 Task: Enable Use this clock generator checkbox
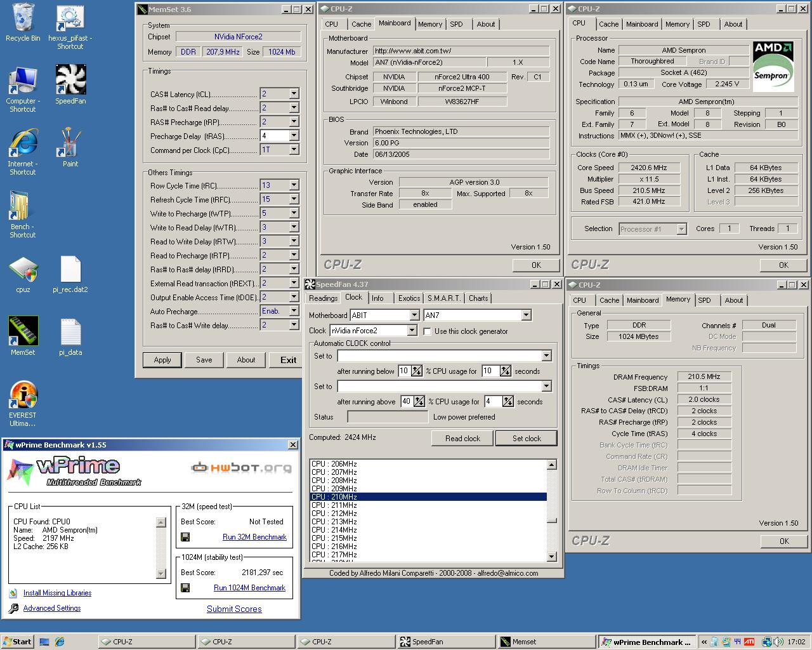pyautogui.click(x=427, y=331)
